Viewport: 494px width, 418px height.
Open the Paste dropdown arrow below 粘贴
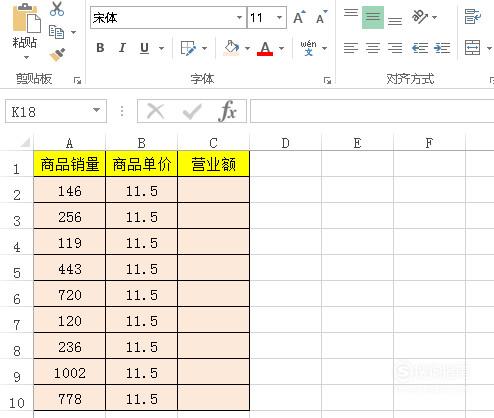coord(26,57)
